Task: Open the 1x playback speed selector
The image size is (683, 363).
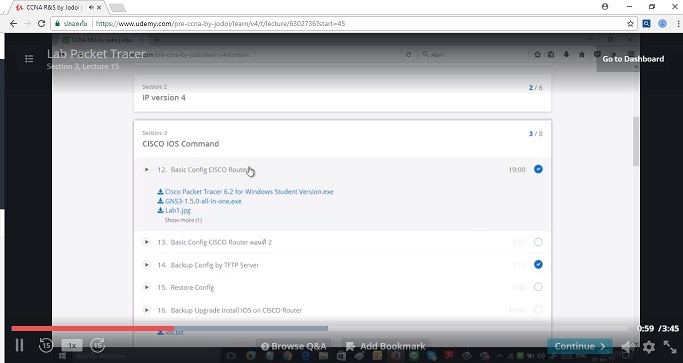Action: (x=72, y=346)
